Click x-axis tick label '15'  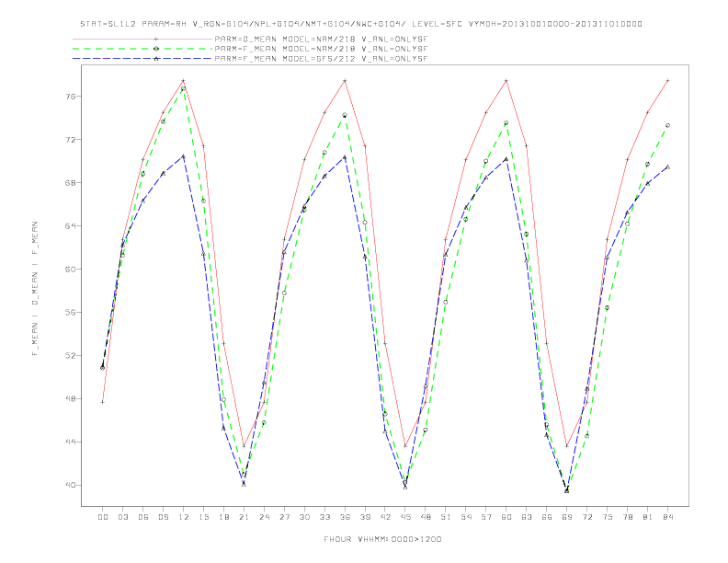(203, 517)
